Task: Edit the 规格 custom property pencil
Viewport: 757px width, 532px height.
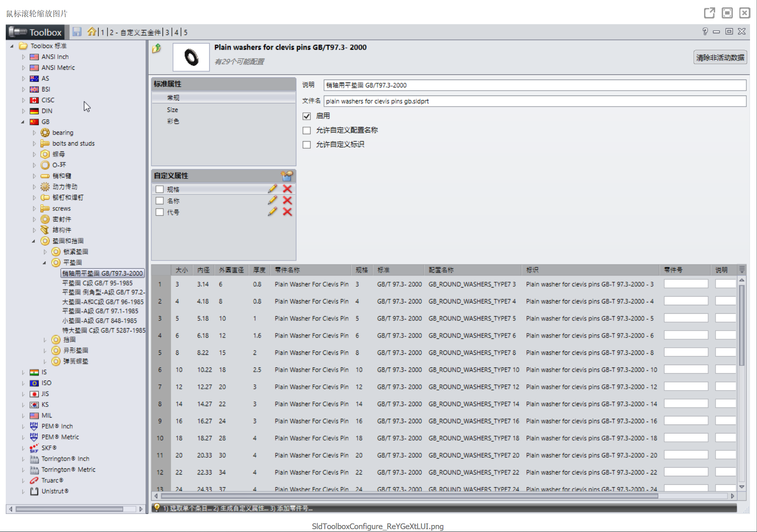Action: point(272,189)
